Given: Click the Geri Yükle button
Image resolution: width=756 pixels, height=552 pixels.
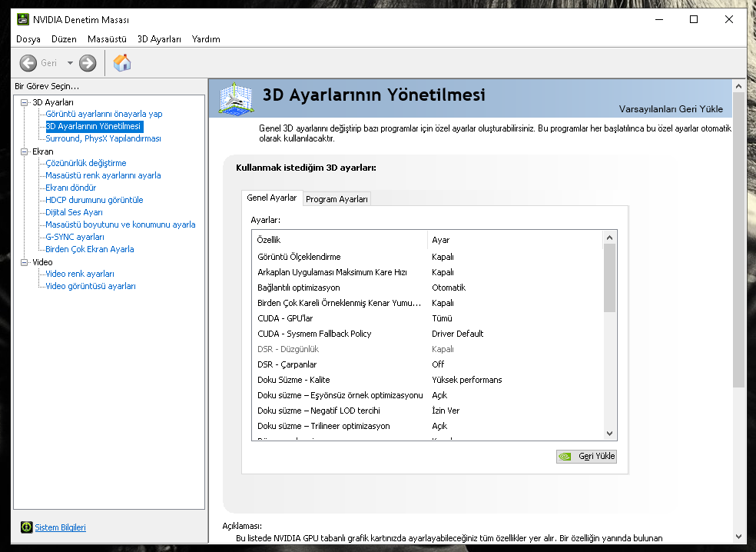Looking at the screenshot, I should pos(586,456).
